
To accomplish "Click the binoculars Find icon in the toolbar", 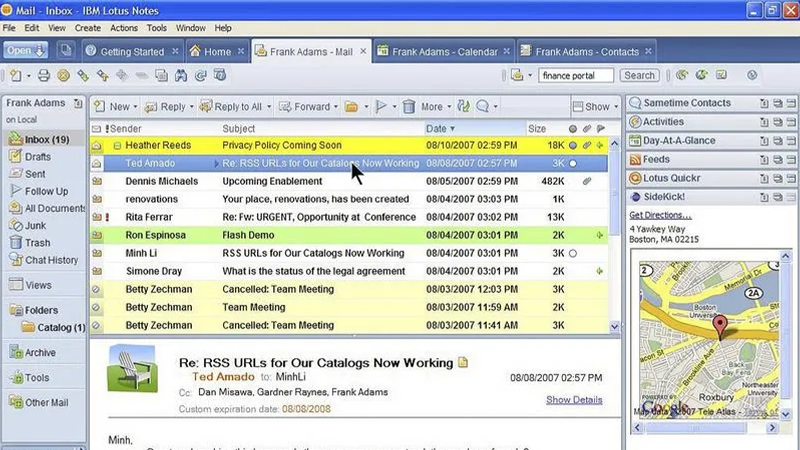I will pos(181,76).
